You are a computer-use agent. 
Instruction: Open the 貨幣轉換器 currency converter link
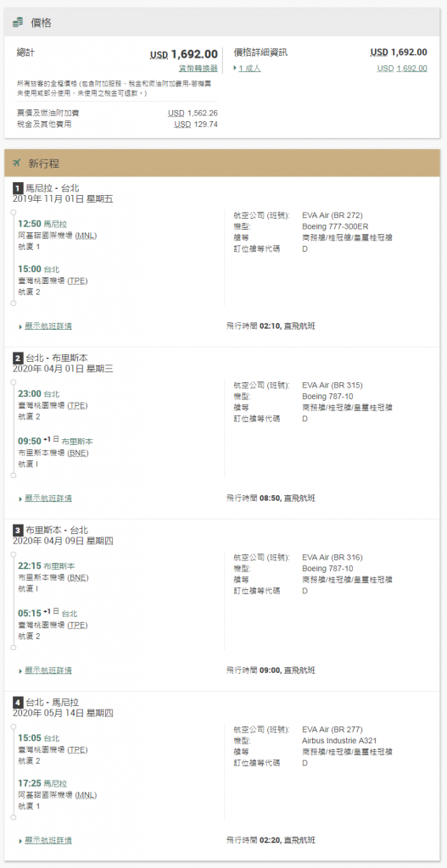[x=198, y=68]
